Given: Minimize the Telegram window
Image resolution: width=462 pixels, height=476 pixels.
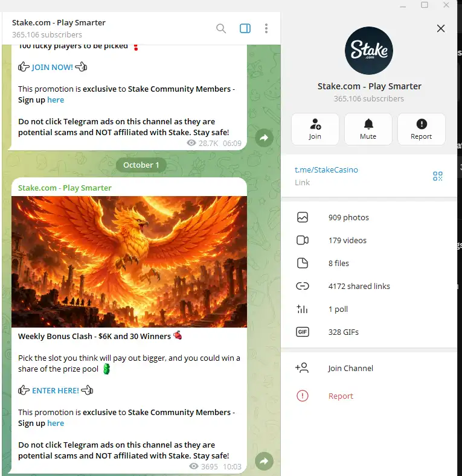Looking at the screenshot, I should coord(403,5).
